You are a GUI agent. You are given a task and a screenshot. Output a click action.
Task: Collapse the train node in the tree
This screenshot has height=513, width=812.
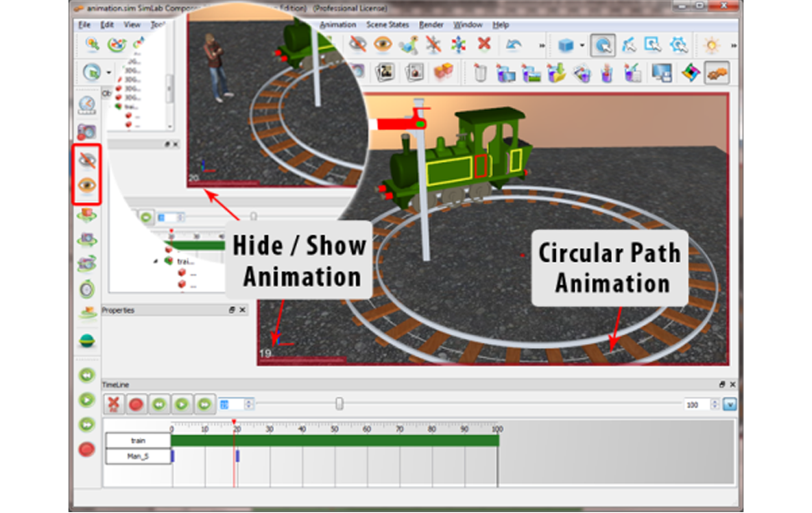pyautogui.click(x=155, y=261)
